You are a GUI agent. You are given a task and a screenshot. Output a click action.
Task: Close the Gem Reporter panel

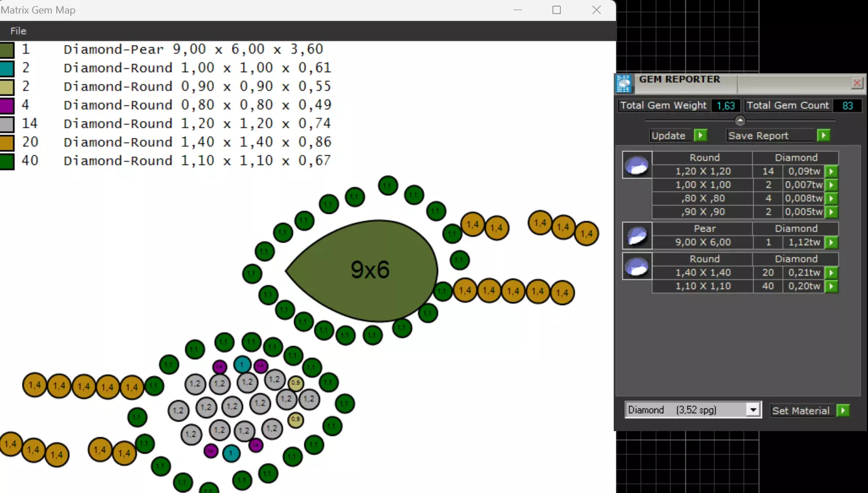857,83
